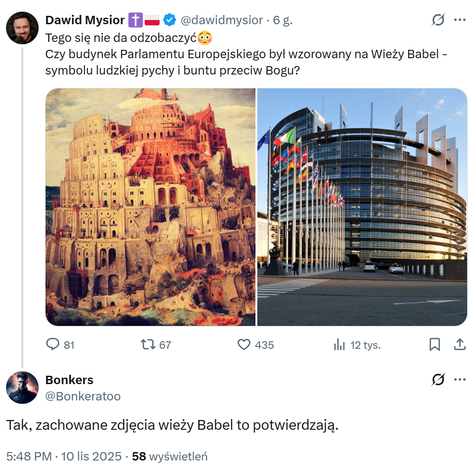
Task: Go to @Bonkeratoo handle link
Action: pyautogui.click(x=83, y=396)
